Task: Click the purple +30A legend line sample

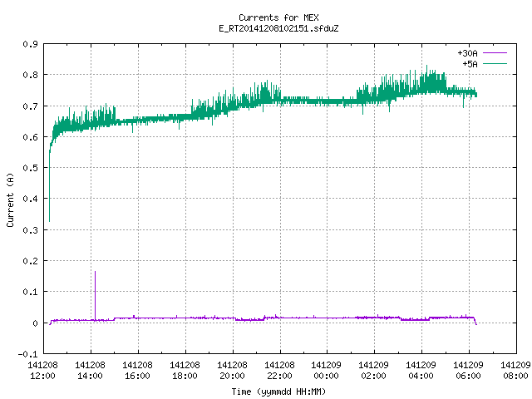Action: click(x=495, y=53)
